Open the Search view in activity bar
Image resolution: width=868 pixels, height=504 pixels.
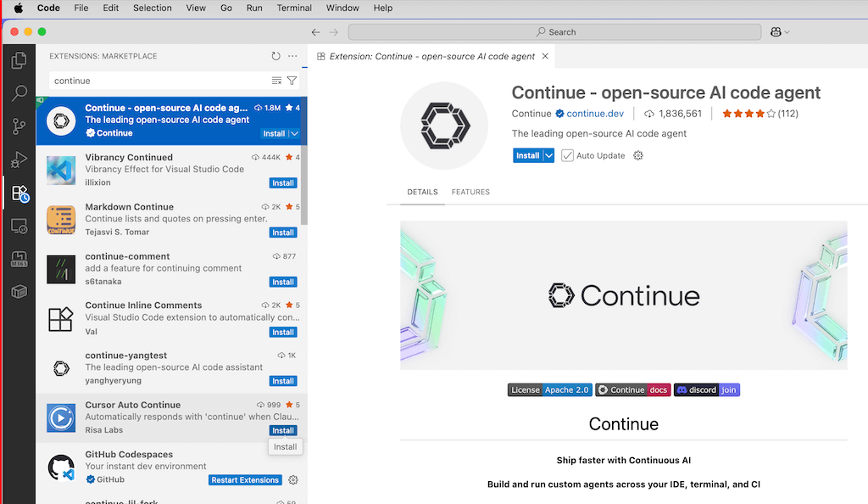click(18, 93)
